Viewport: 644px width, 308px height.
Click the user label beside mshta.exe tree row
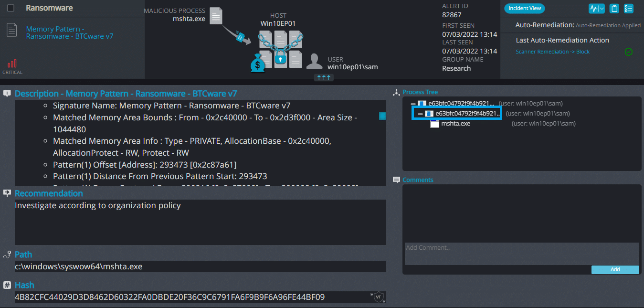point(544,124)
